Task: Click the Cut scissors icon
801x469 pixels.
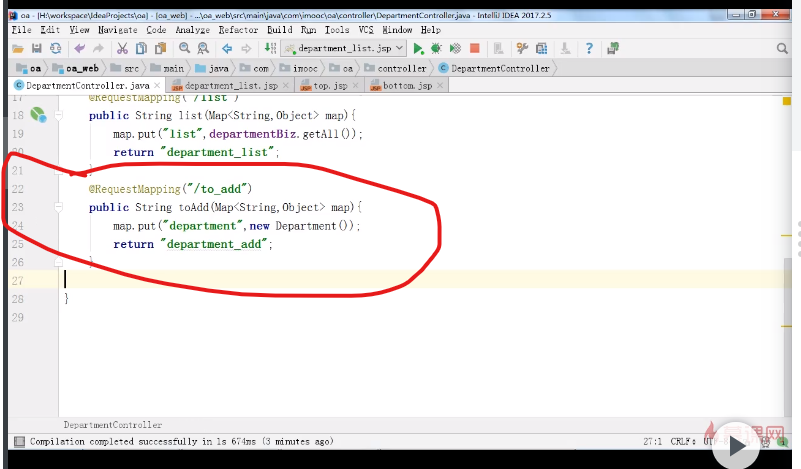Action: pos(122,49)
